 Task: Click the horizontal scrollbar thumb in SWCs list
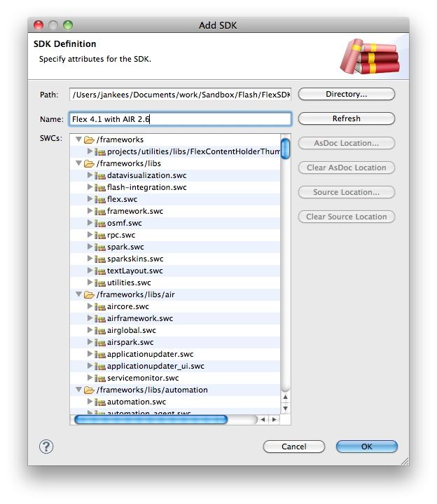click(x=151, y=419)
